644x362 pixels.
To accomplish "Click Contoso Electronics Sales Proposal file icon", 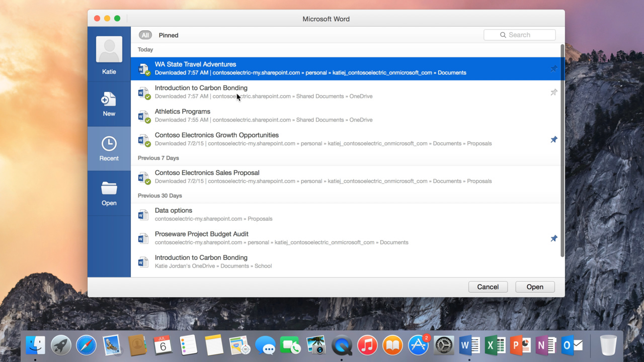I will pyautogui.click(x=144, y=177).
